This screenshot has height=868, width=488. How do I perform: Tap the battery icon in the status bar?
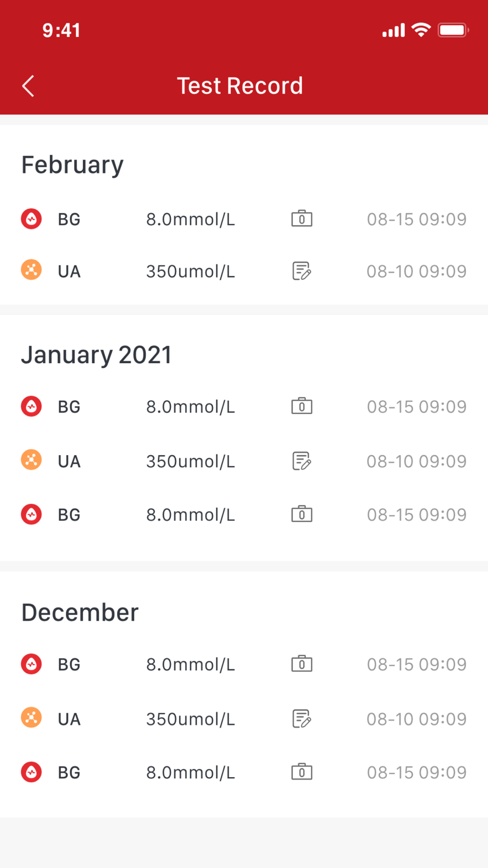point(453,30)
